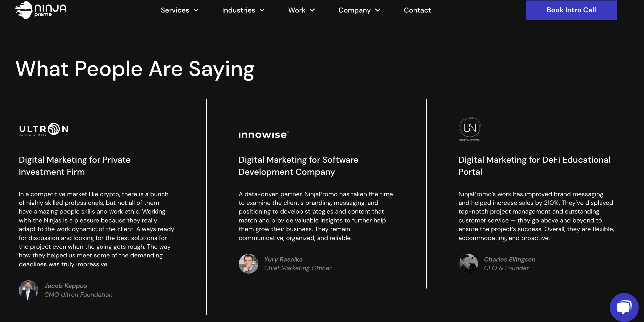Open the Services menu item

[175, 10]
